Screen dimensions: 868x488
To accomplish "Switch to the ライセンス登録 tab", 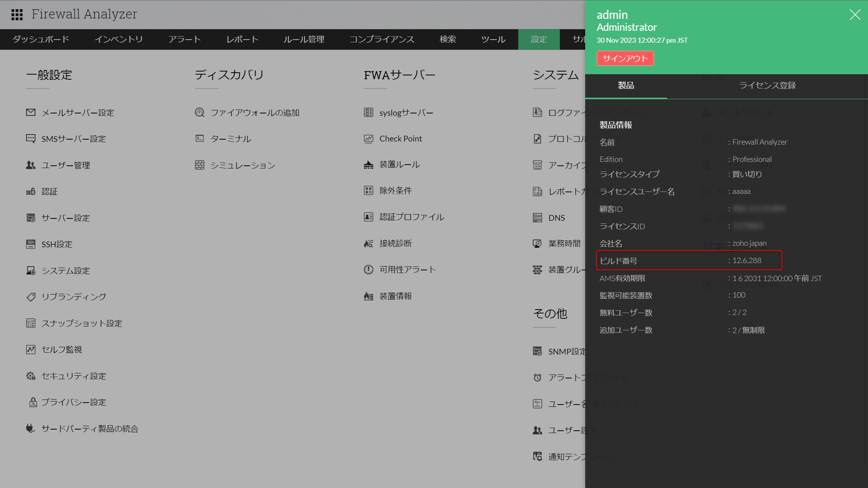I will 767,85.
